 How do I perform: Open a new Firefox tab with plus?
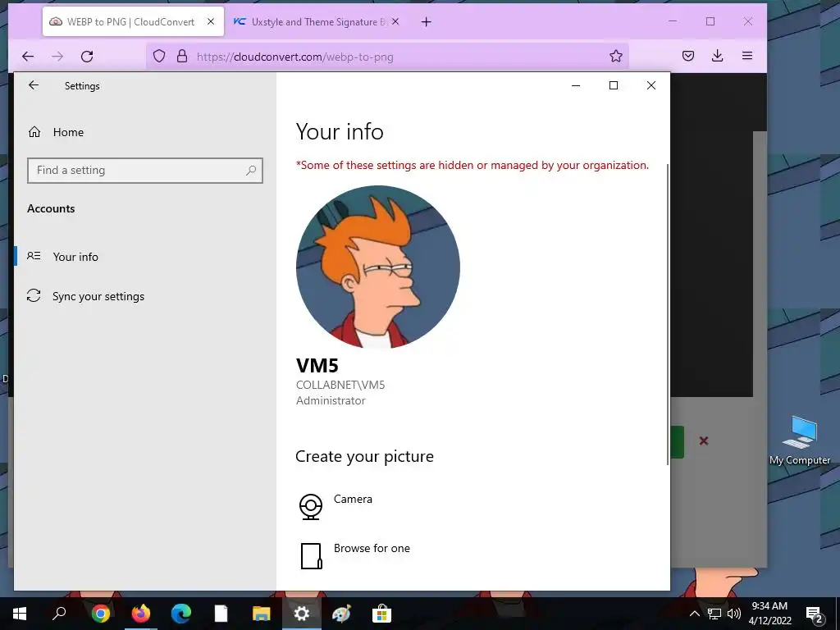point(426,22)
